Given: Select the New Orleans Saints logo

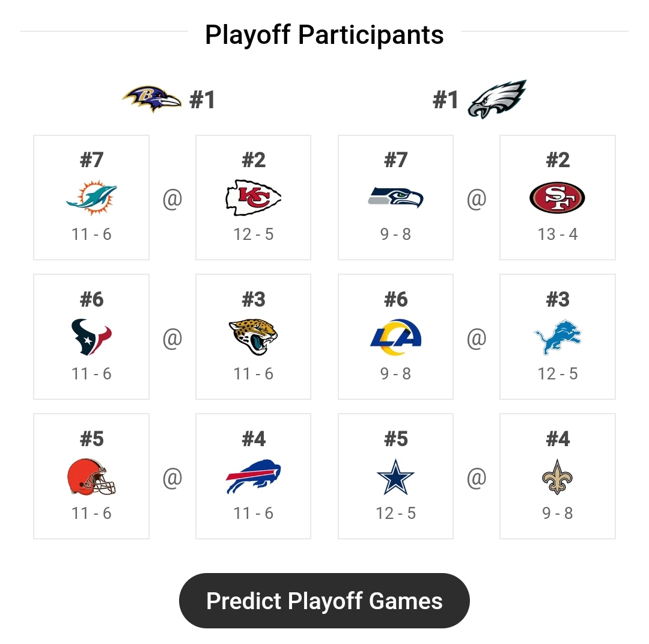Looking at the screenshot, I should click(x=557, y=476).
